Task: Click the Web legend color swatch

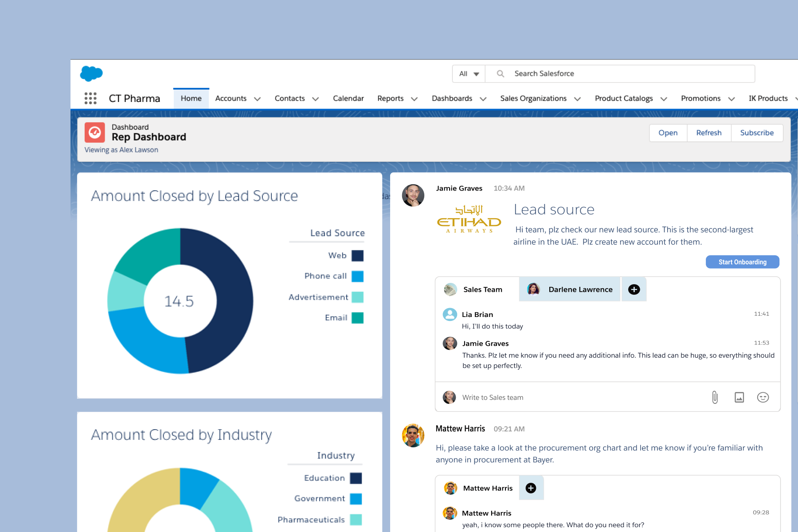Action: pyautogui.click(x=357, y=256)
